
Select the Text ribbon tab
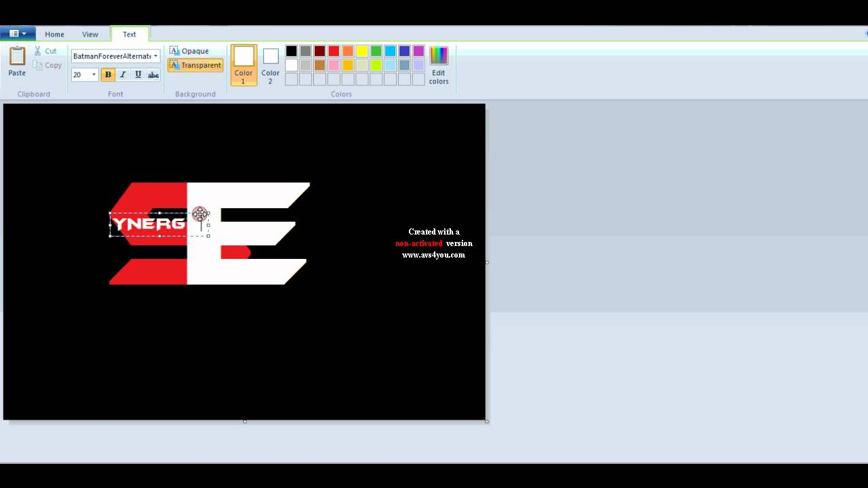(130, 34)
